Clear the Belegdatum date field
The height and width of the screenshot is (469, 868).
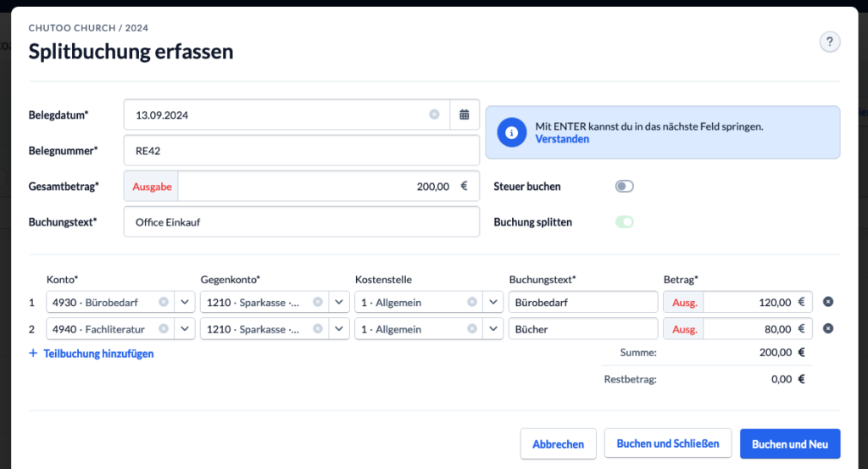[x=435, y=114]
